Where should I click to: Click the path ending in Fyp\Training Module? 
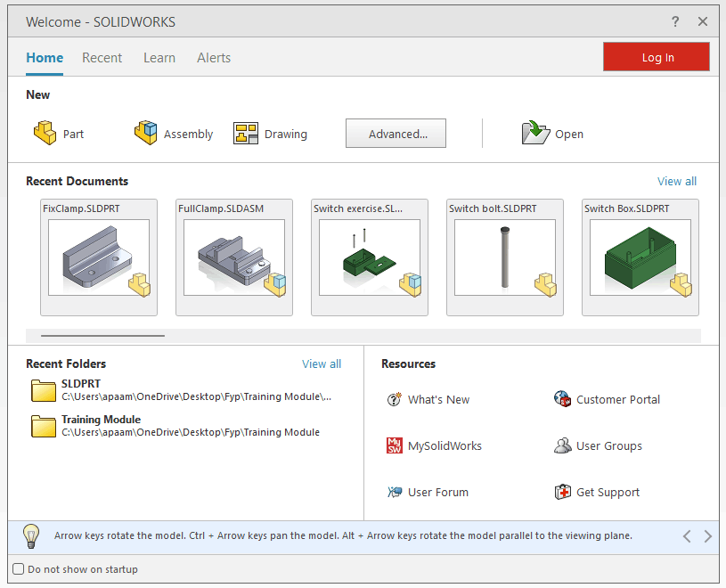191,432
